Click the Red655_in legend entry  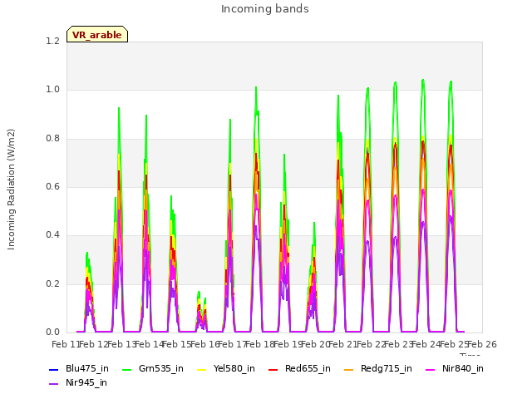click(299, 369)
